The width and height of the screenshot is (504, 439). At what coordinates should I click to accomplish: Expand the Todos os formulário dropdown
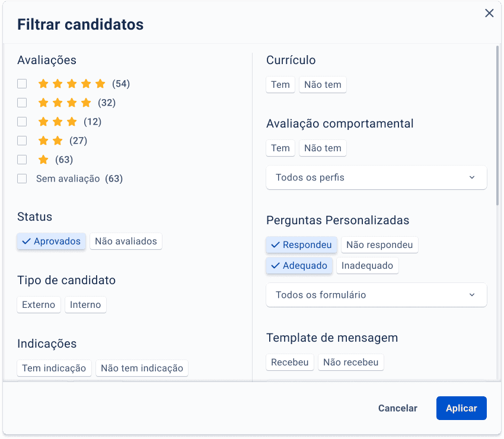(377, 295)
